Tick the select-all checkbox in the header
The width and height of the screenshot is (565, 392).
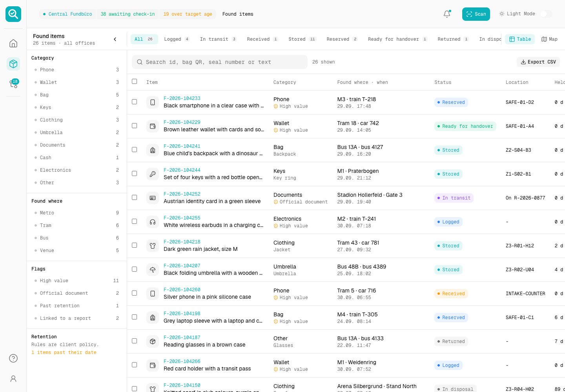tap(135, 82)
